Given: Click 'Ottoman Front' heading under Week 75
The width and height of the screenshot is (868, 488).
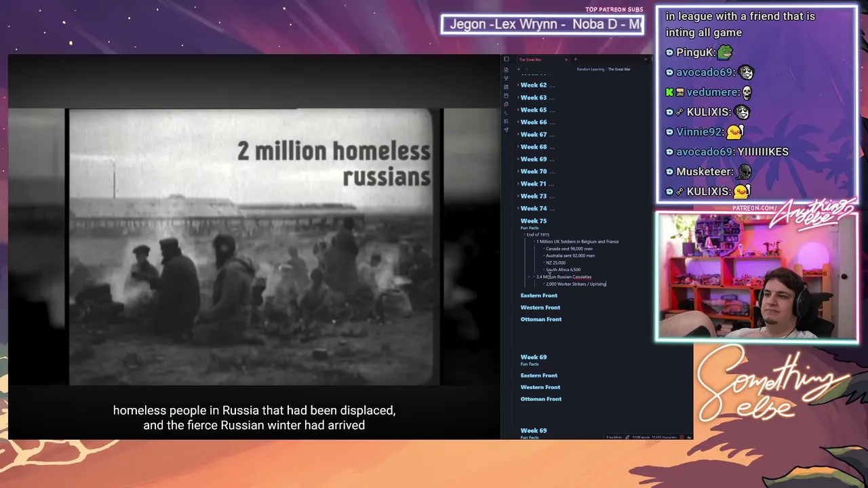Looking at the screenshot, I should coord(541,319).
